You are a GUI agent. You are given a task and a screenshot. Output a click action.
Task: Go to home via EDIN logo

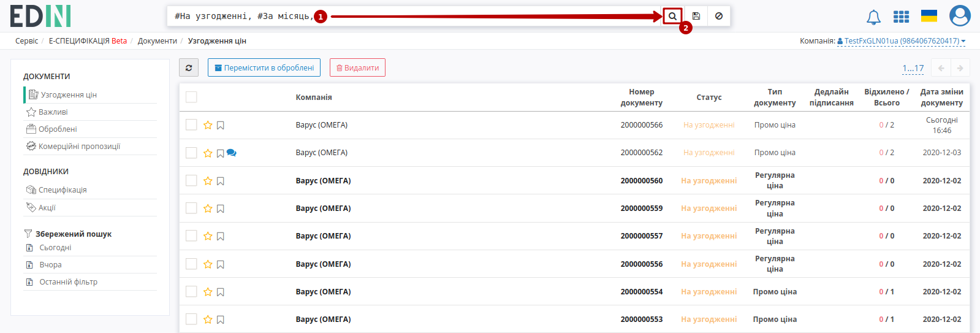click(40, 16)
